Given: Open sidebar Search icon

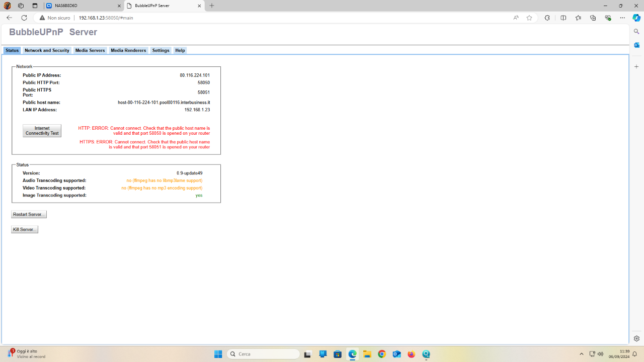Looking at the screenshot, I should click(636, 32).
